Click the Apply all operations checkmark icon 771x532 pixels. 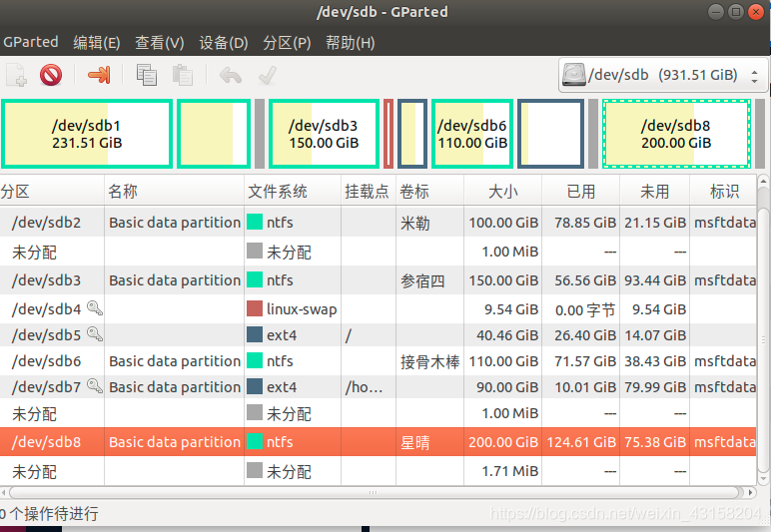[x=268, y=76]
